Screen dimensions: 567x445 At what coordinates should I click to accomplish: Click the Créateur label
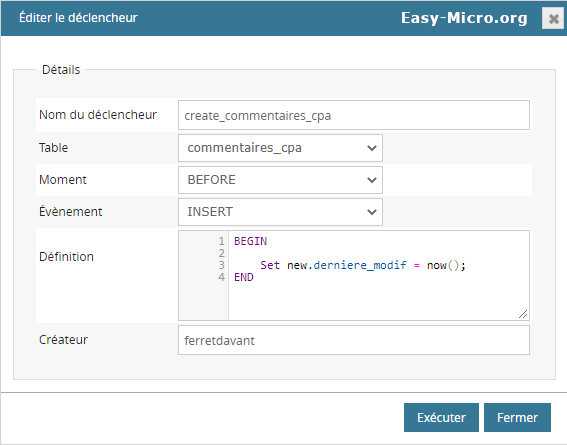point(63,339)
